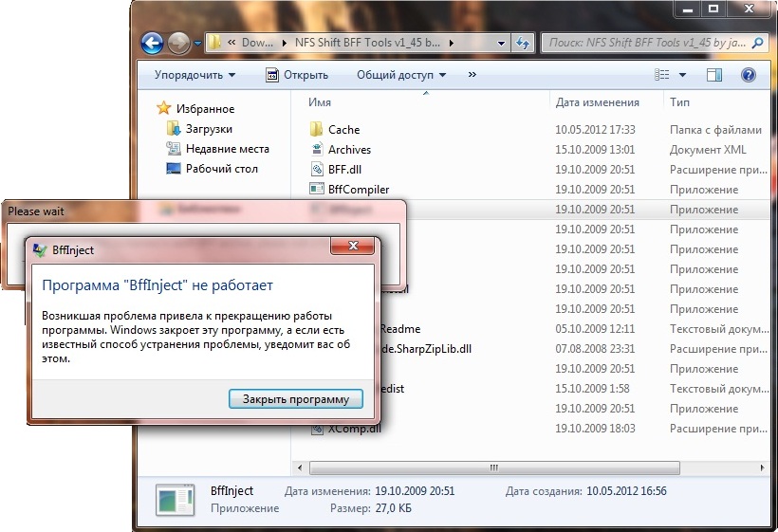Open the recent locations dropdown beside Forward

point(197,43)
